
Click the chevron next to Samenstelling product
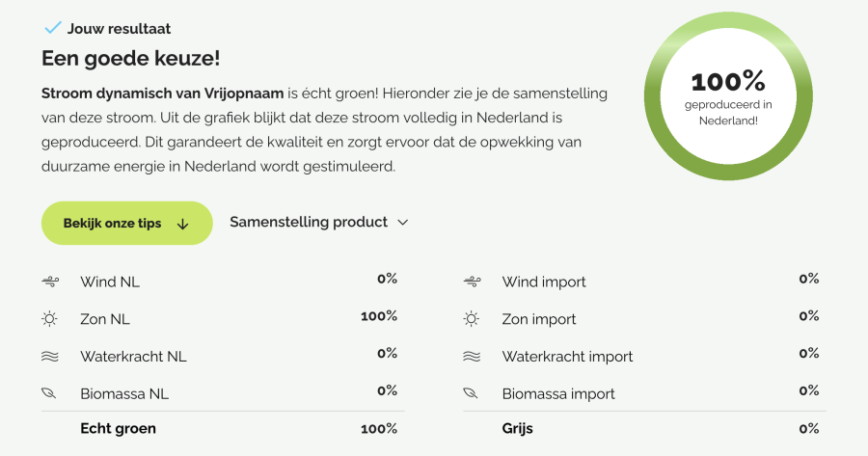coord(403,223)
